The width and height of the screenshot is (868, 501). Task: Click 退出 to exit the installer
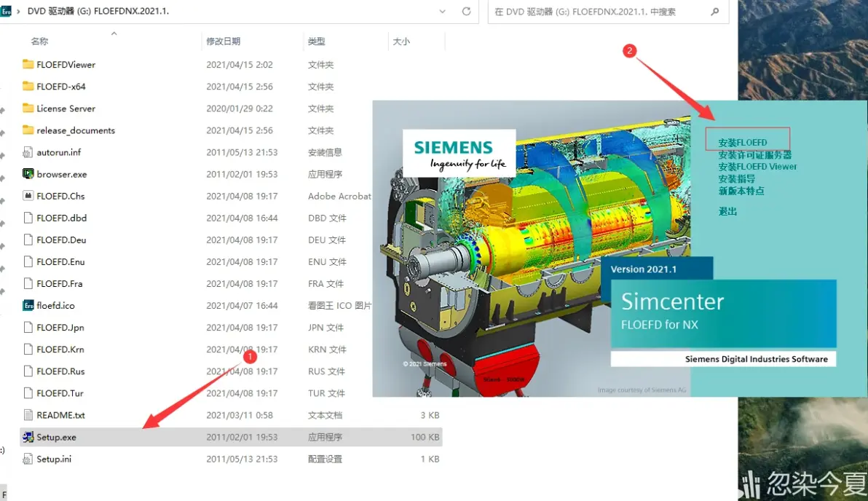[727, 211]
